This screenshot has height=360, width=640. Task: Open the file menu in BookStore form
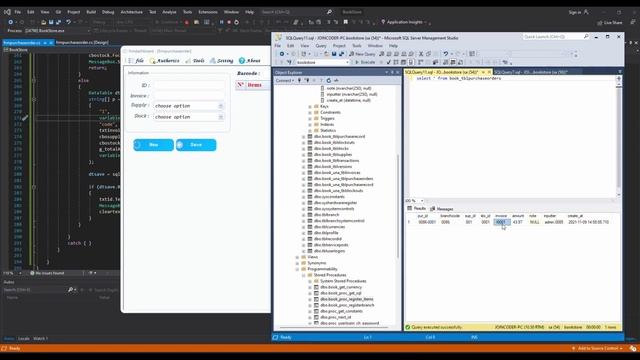point(137,60)
